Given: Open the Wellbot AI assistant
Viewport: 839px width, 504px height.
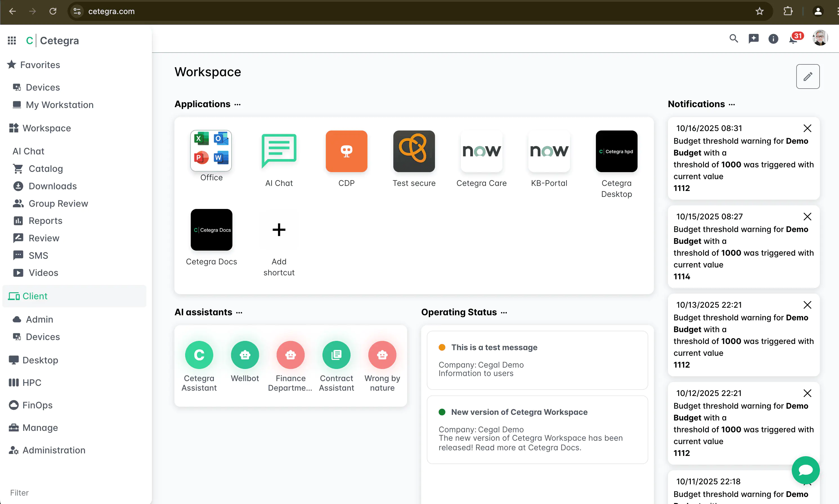Looking at the screenshot, I should pos(244,355).
